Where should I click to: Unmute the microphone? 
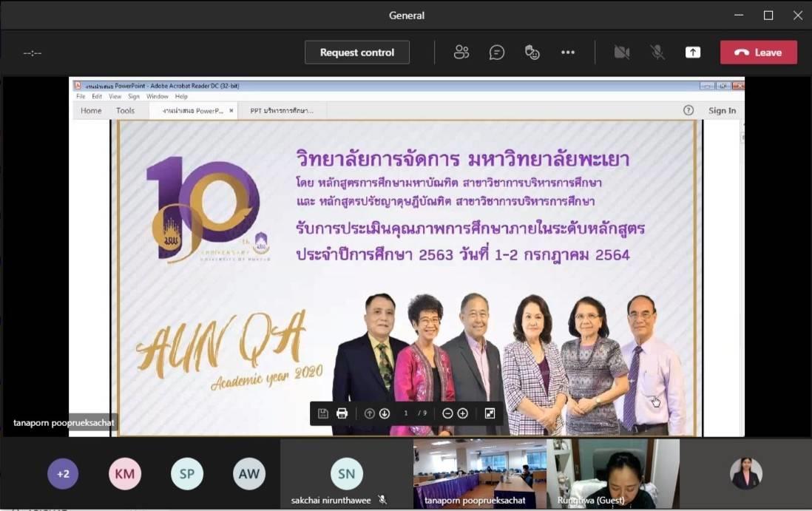(657, 53)
